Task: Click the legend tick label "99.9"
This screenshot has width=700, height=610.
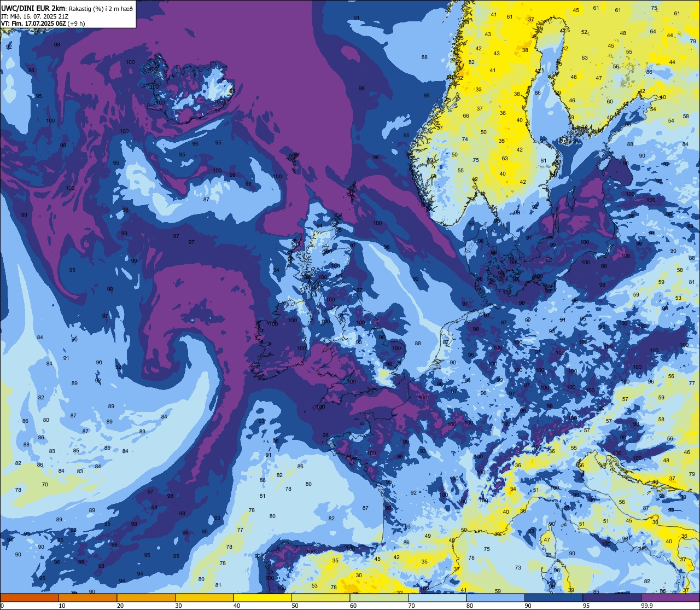Action: pyautogui.click(x=646, y=606)
